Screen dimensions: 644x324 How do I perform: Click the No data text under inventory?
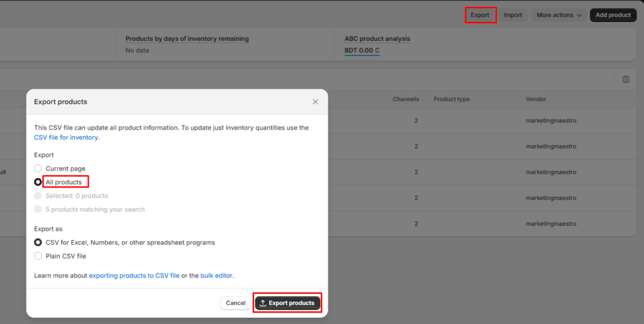(x=137, y=50)
